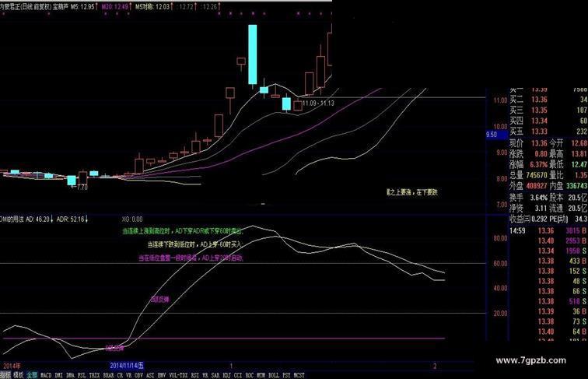The image size is (588, 379).
Task: Open the VOL-TDX indicator tab
Action: click(x=178, y=375)
